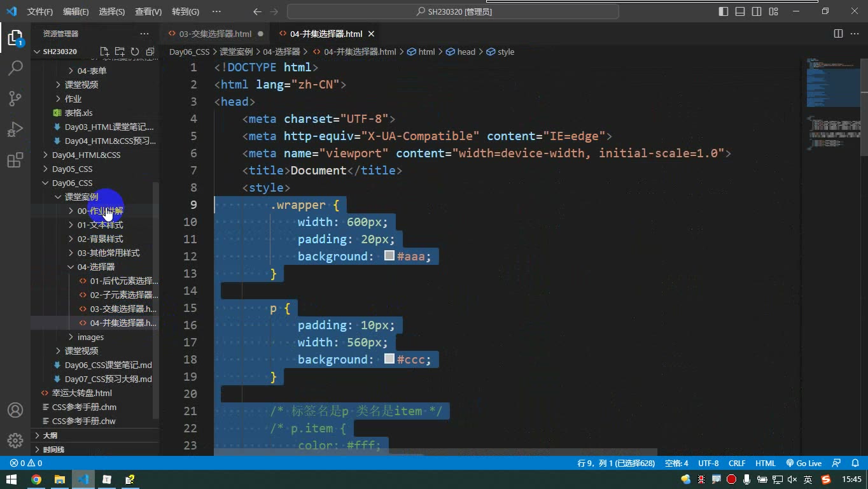Switch to the 03-交集选择器.html tab
868x489 pixels.
pos(215,34)
